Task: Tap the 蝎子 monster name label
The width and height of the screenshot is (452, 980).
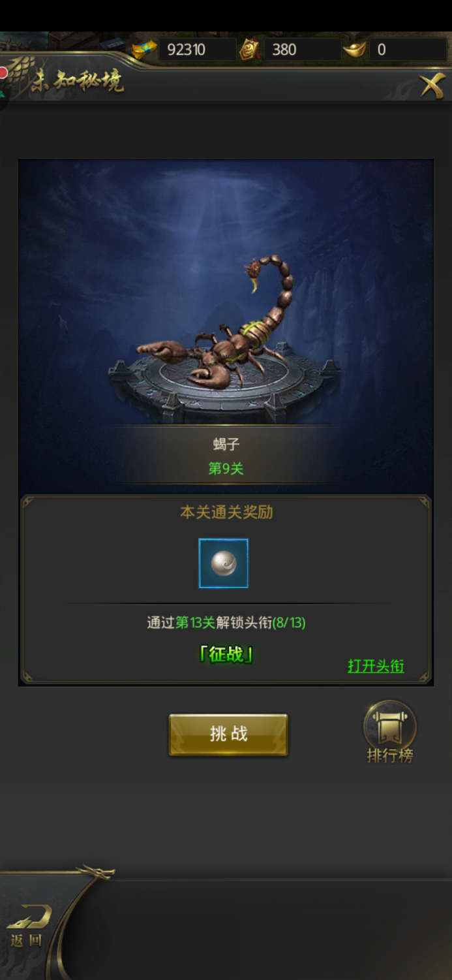Action: pyautogui.click(x=226, y=445)
